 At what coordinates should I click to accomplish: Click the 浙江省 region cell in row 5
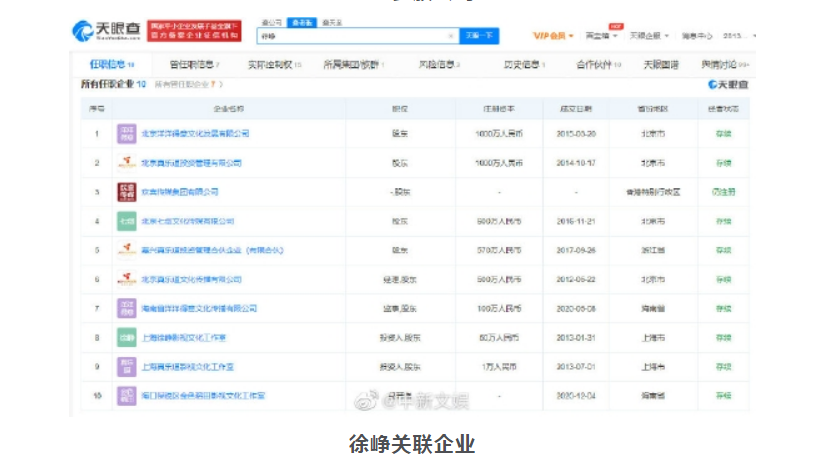tap(653, 250)
